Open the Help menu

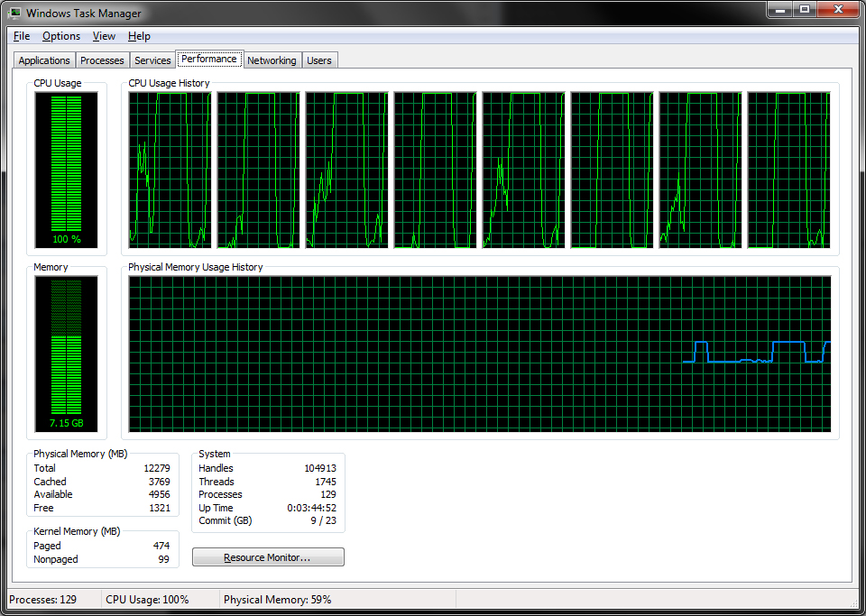[139, 36]
